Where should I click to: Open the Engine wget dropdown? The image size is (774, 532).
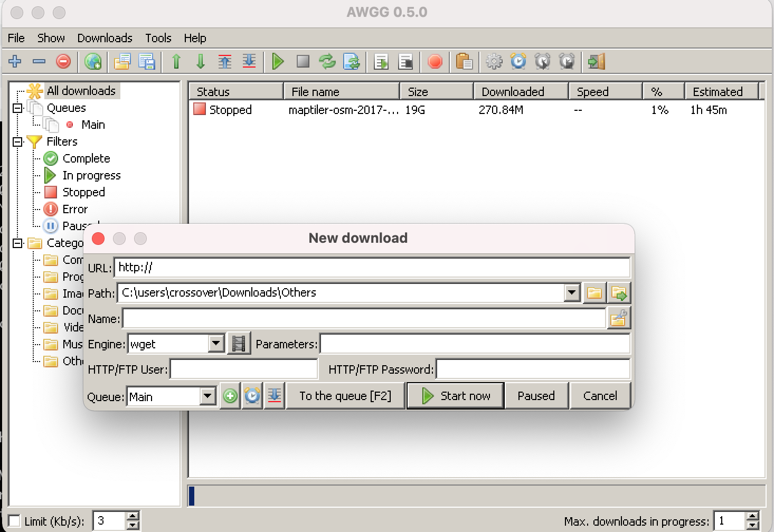pos(216,344)
